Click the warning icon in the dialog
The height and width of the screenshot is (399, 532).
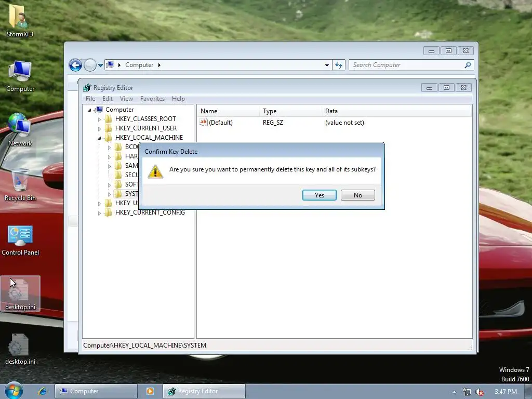tap(155, 171)
